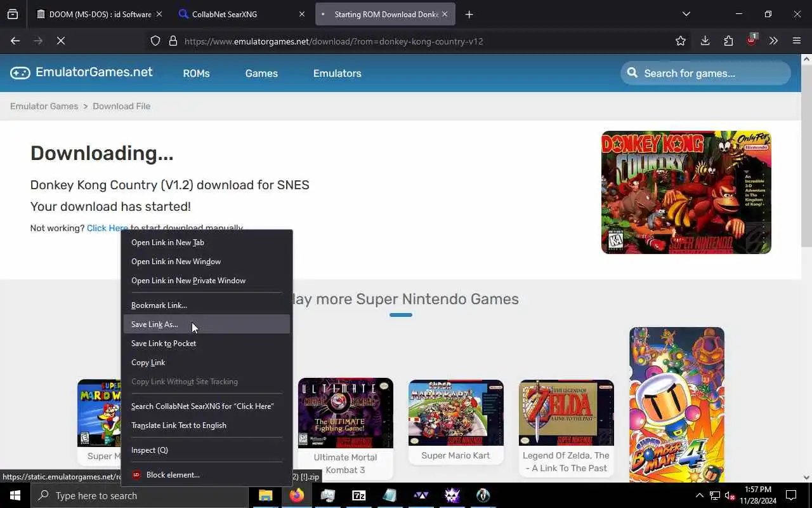The image size is (812, 508).
Task: Click the EmulatorGames.net logo
Action: tap(81, 72)
